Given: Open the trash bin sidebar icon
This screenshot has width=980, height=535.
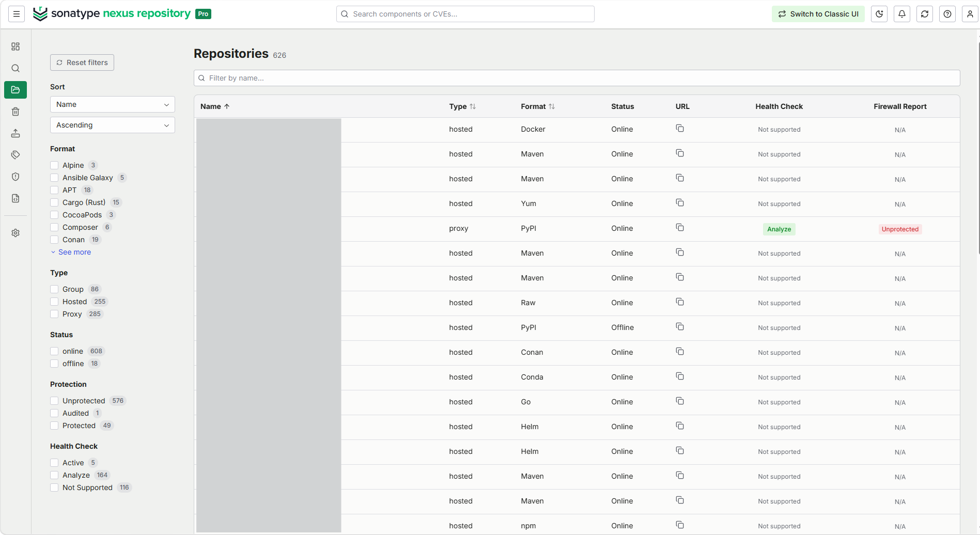Looking at the screenshot, I should click(15, 112).
